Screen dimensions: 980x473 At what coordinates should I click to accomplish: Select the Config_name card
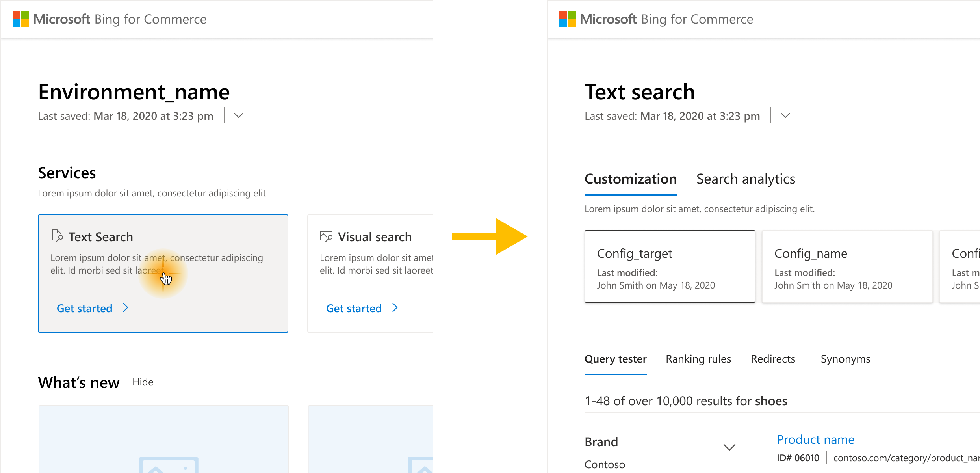[847, 266]
